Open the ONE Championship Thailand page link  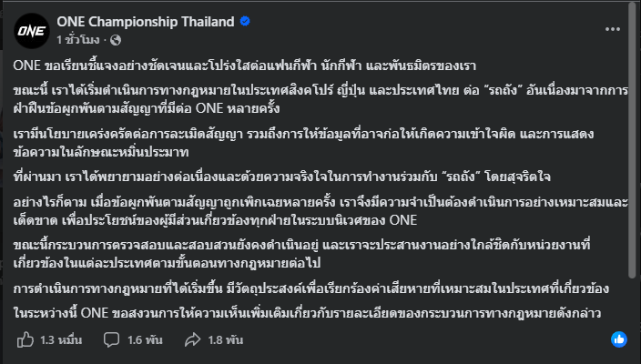(119, 22)
